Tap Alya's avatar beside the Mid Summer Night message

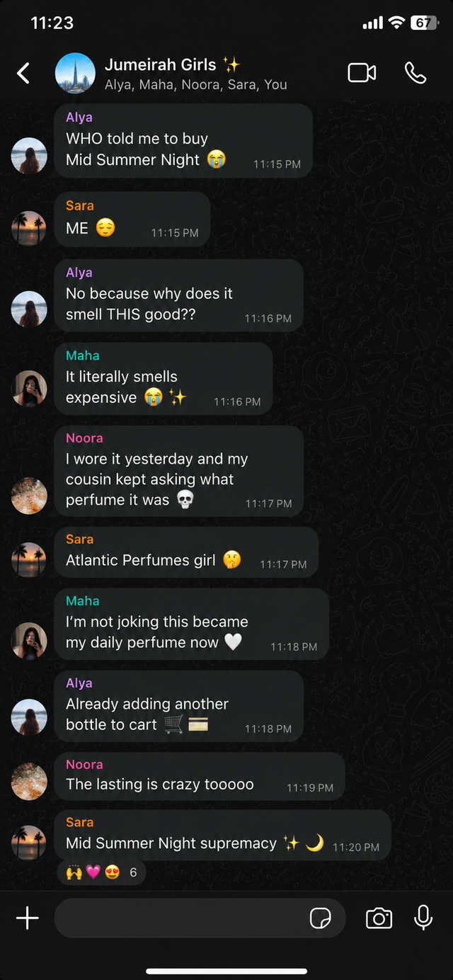tap(29, 155)
